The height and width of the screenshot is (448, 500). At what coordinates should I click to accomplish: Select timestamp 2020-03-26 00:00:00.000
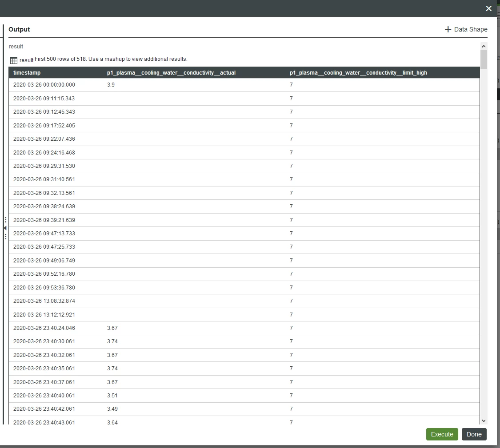pyautogui.click(x=44, y=85)
